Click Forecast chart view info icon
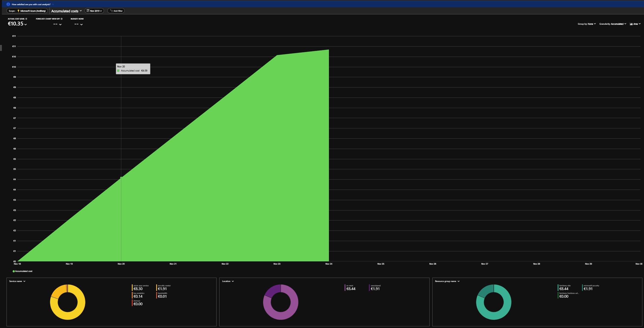 (x=62, y=19)
